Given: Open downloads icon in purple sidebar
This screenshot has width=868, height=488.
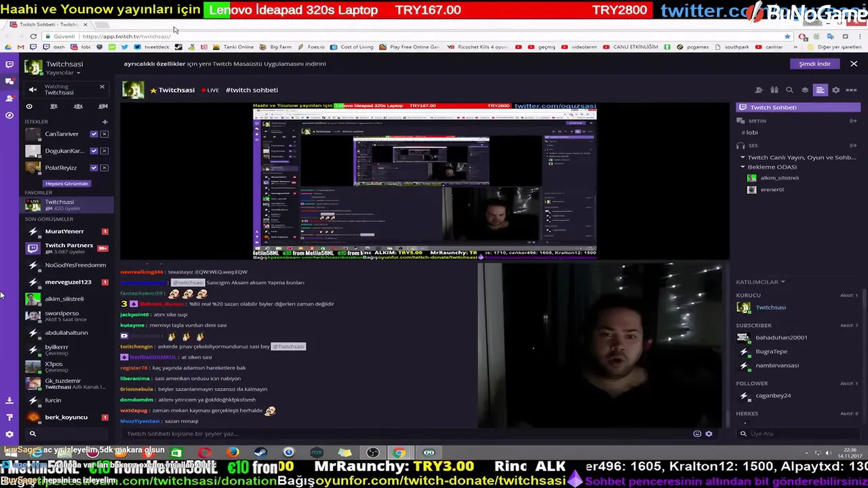Looking at the screenshot, I should (9, 401).
